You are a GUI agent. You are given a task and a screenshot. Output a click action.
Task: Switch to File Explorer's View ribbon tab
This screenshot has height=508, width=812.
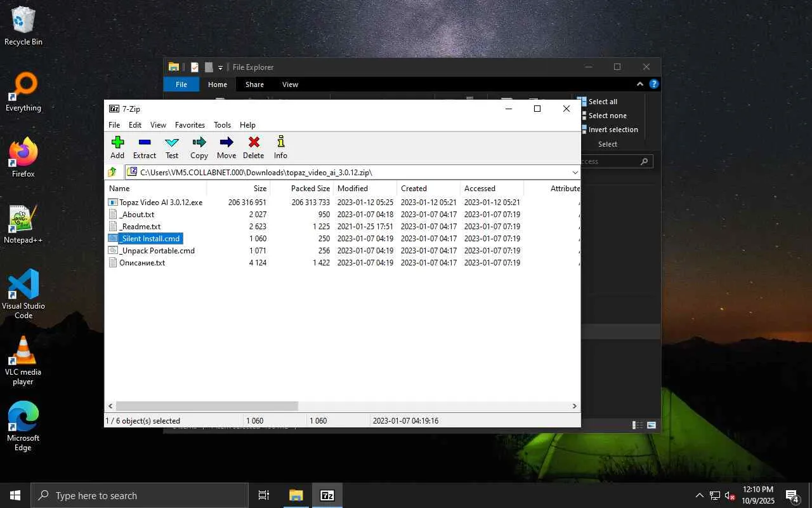pos(290,84)
